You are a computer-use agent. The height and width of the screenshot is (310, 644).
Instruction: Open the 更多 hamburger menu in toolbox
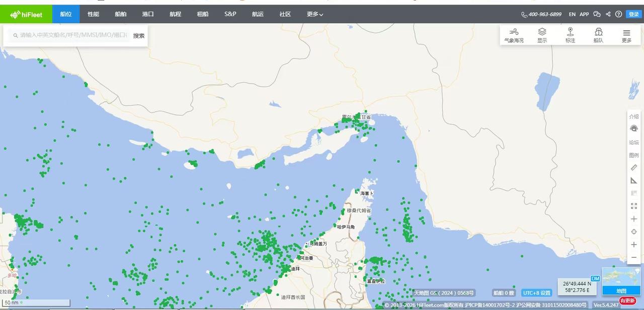pos(626,35)
